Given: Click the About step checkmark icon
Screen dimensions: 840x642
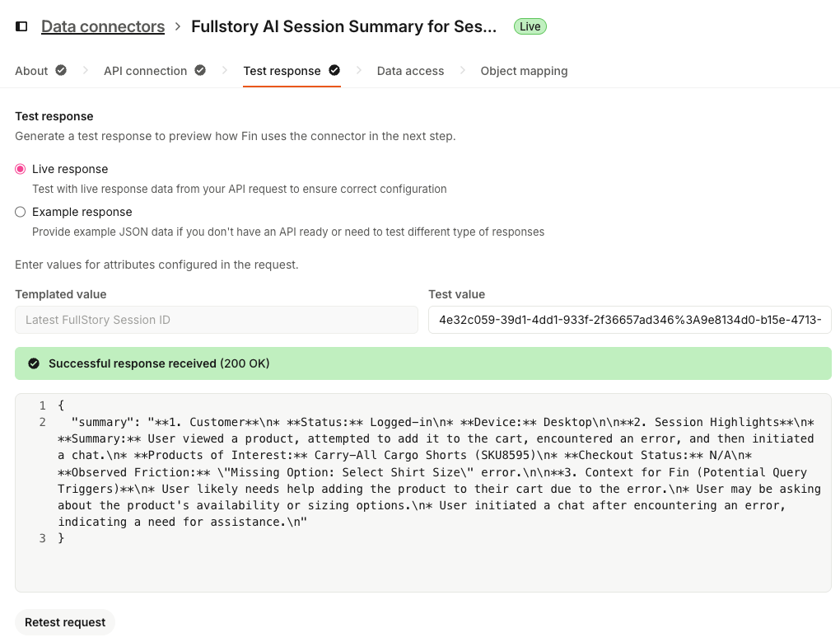Looking at the screenshot, I should [61, 71].
